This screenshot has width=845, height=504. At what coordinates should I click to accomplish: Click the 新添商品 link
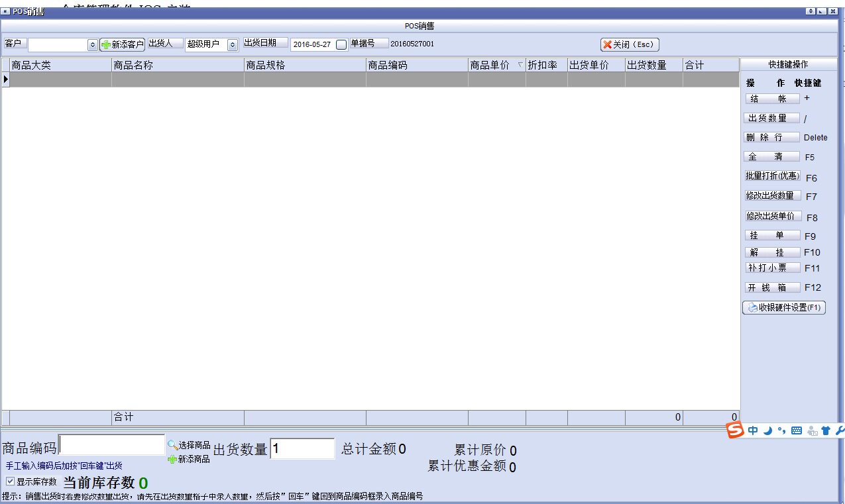tap(194, 459)
